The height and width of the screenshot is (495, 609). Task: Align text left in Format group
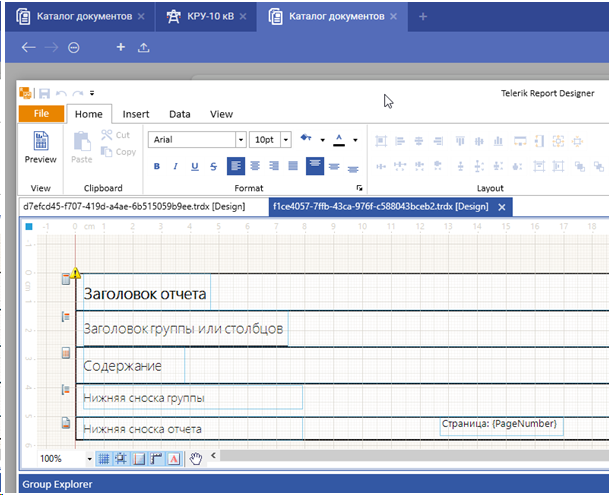pos(236,166)
